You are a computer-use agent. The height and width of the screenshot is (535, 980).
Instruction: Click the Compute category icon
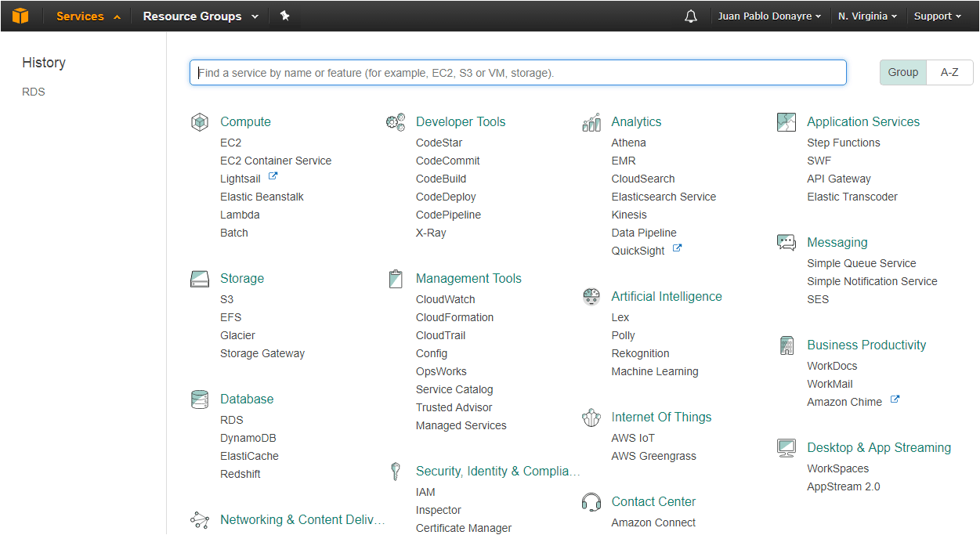(200, 122)
